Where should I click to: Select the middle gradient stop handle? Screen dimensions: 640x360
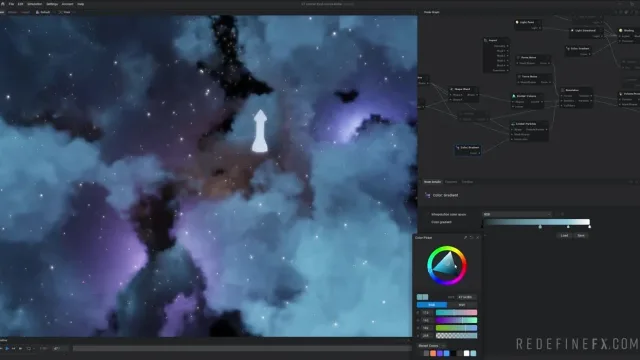[x=568, y=227]
